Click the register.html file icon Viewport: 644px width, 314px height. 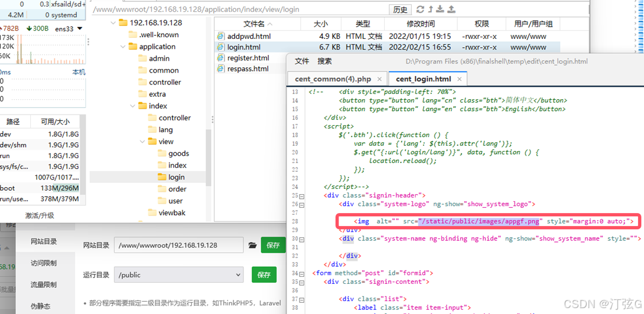pos(221,58)
